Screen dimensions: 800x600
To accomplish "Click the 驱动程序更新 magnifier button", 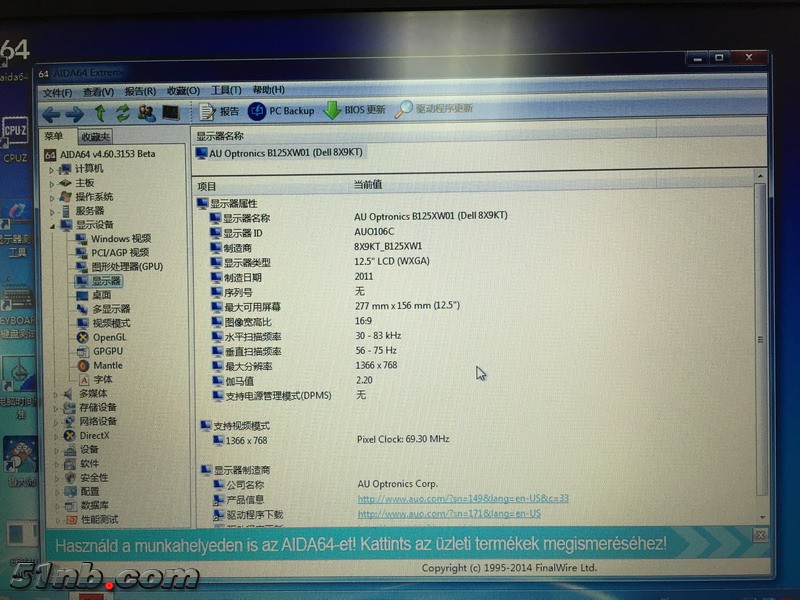I will coord(434,108).
